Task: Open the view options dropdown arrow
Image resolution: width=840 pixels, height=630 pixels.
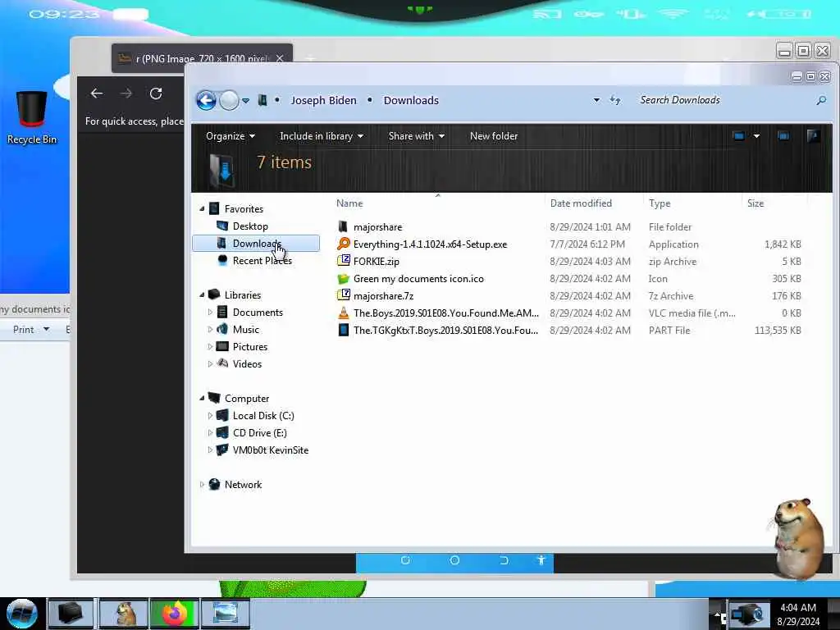Action: pyautogui.click(x=756, y=136)
